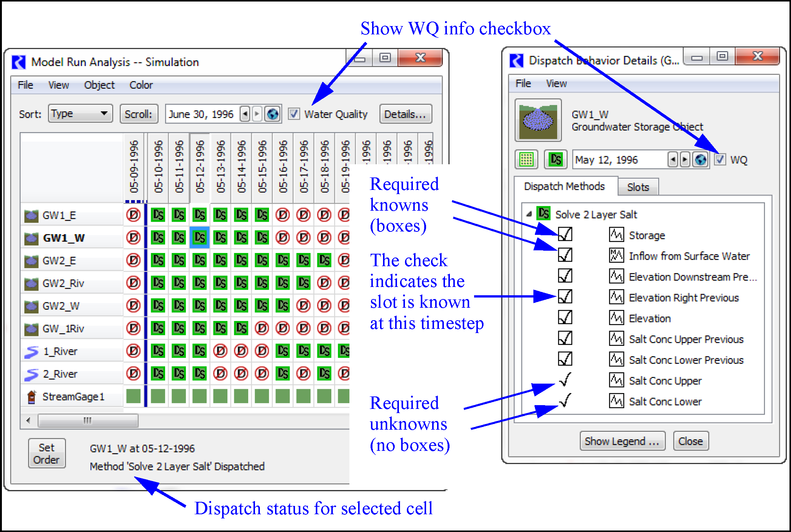
Task: Click the globe icon beside May 12, 1996
Action: tap(701, 160)
